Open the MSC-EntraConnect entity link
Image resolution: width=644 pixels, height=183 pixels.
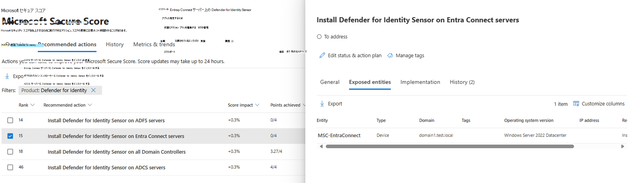click(x=339, y=135)
